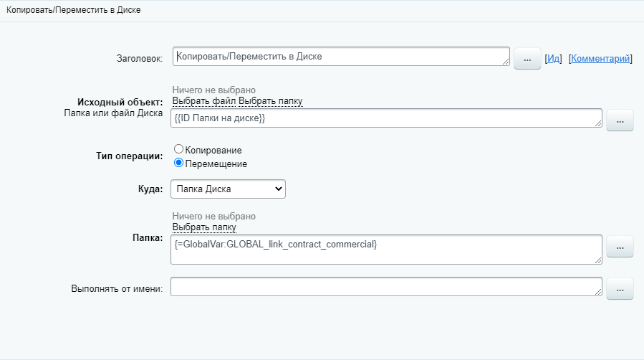Open the Комментарий link
This screenshot has width=644, height=360.
601,59
